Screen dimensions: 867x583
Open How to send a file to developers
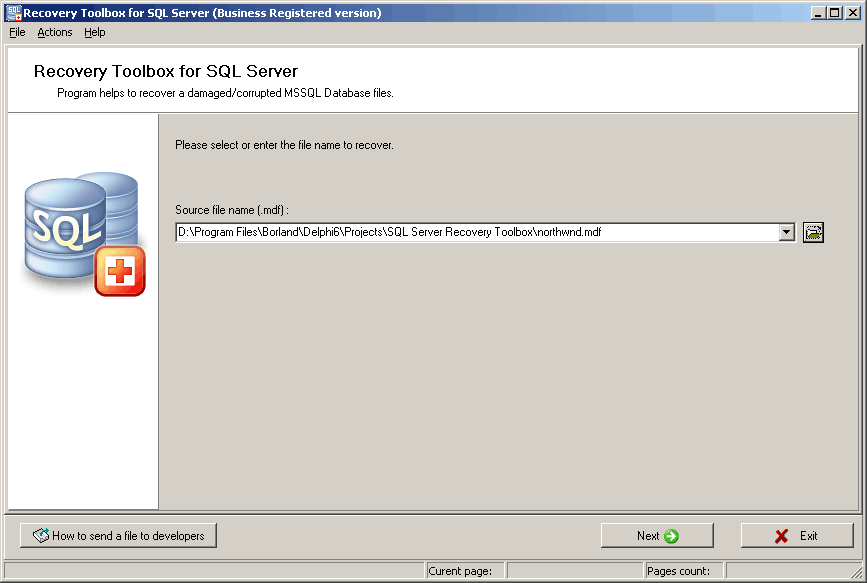point(118,535)
